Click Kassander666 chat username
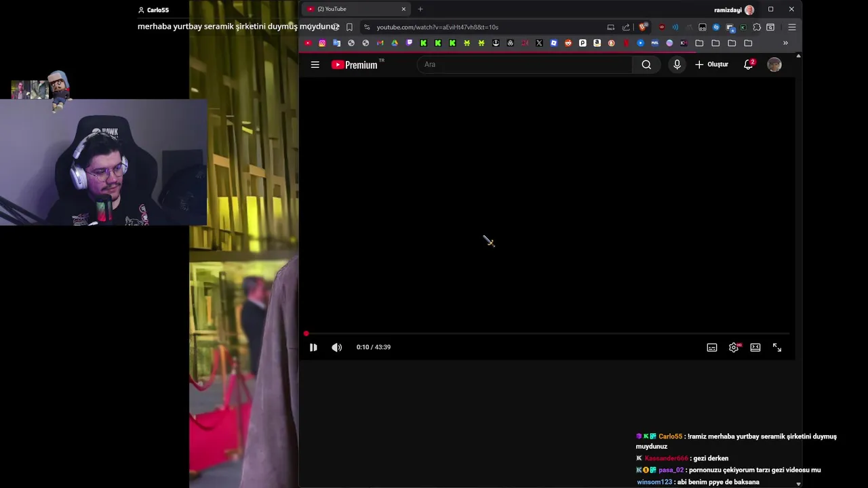The image size is (868, 488). [x=666, y=458]
